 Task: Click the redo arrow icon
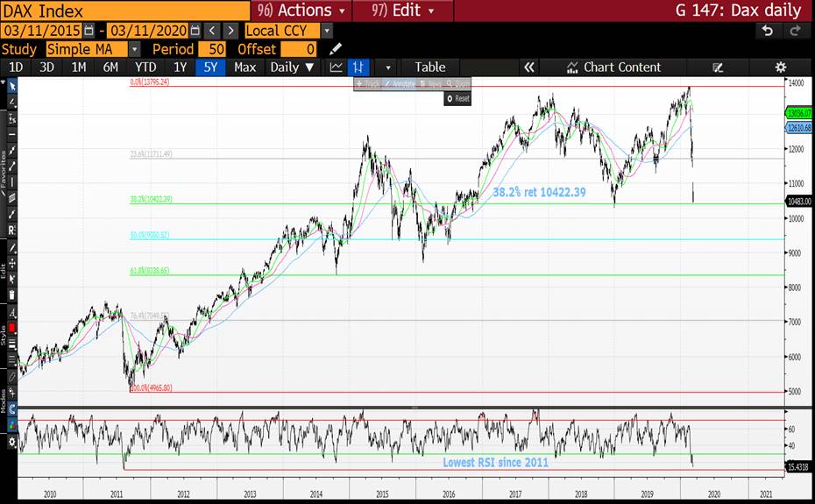(x=795, y=31)
